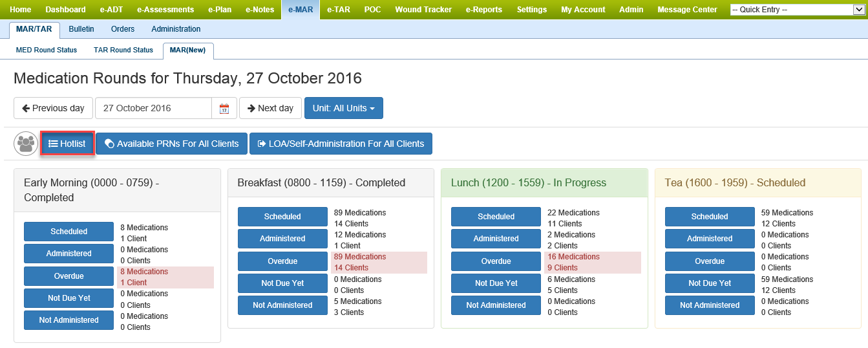
Task: Click the group clients people icon
Action: tap(26, 144)
